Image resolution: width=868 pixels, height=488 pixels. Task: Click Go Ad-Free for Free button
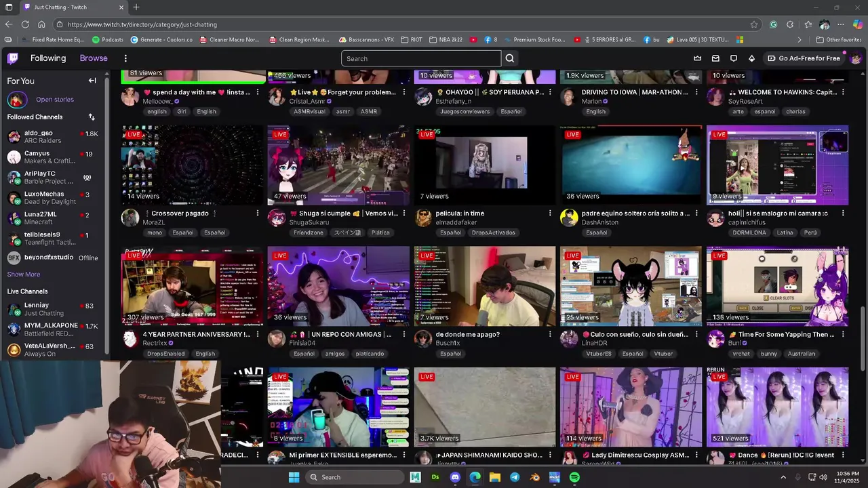[x=804, y=58]
